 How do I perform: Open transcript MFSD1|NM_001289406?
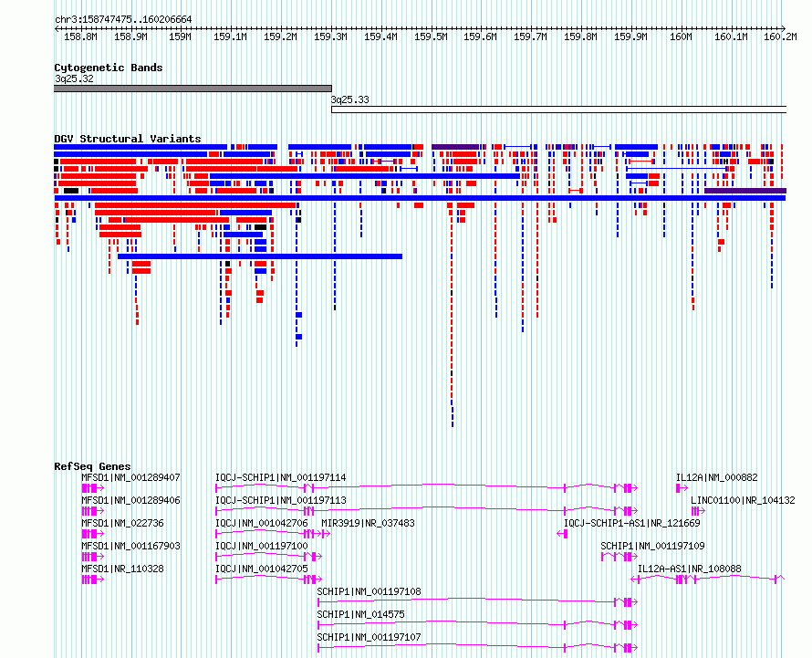131,500
